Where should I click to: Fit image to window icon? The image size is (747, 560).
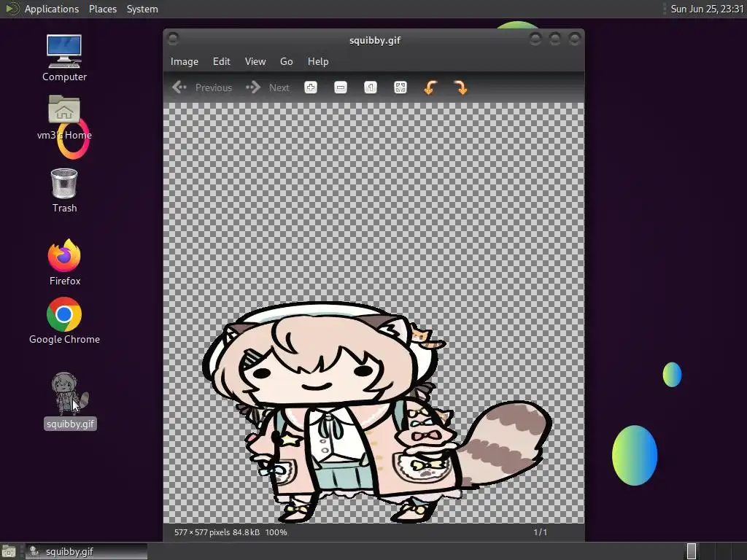400,87
